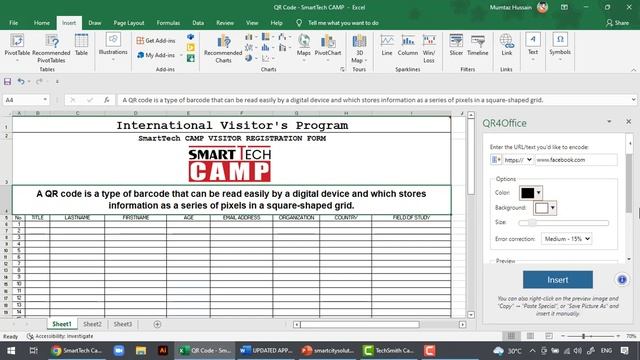The width and height of the screenshot is (640, 360).
Task: Open Recommended PivotTables
Action: (x=51, y=48)
